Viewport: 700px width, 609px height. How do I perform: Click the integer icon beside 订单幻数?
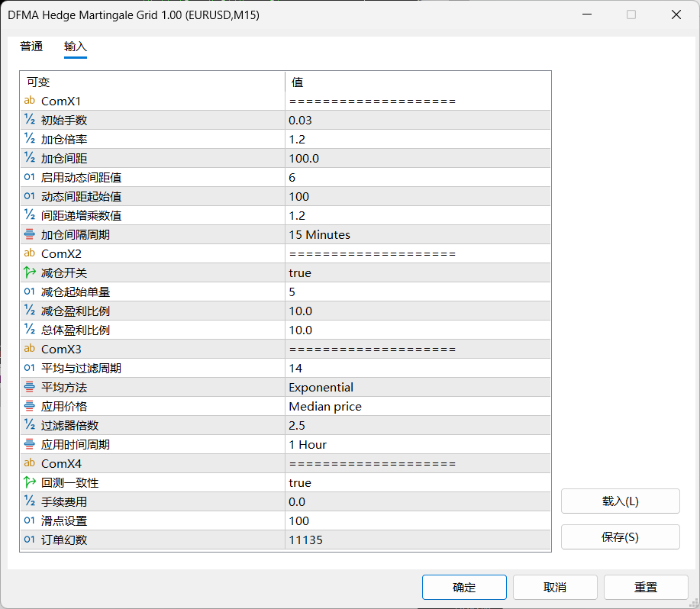pyautogui.click(x=30, y=540)
